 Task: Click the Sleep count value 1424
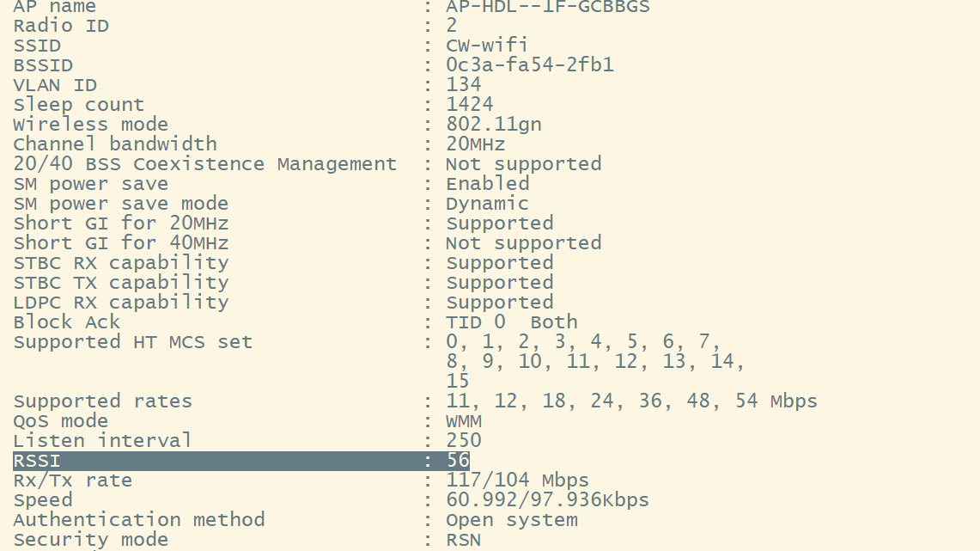click(x=469, y=105)
